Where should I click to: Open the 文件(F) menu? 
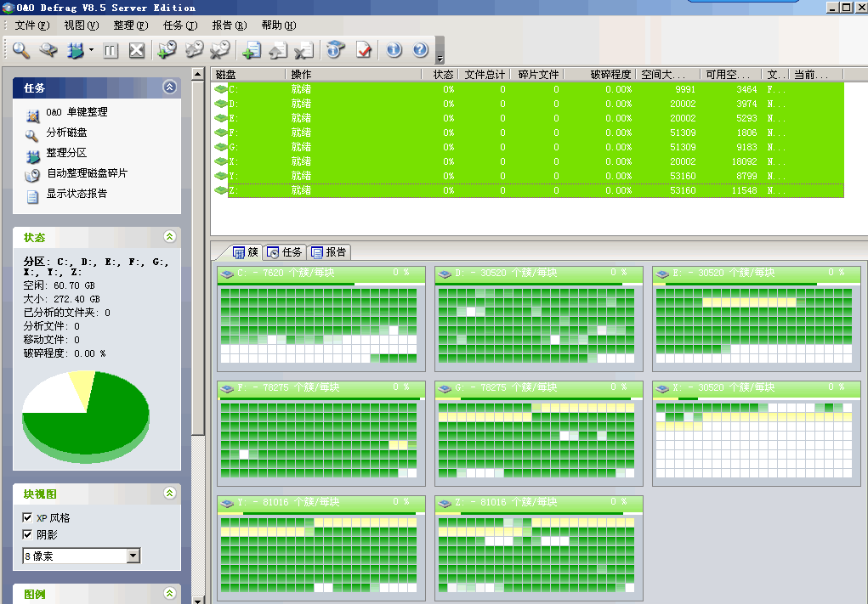[x=32, y=25]
